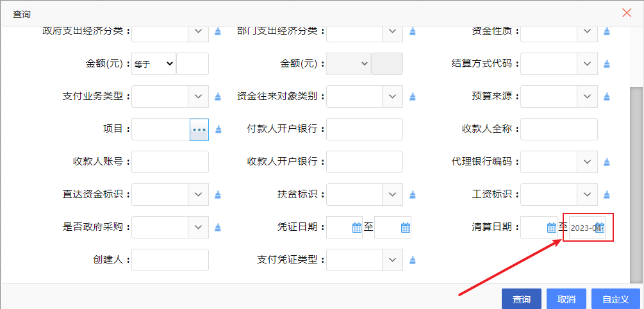Image resolution: width=644 pixels, height=309 pixels.
Task: Open the 代理银行编码 dropdown list
Action: (587, 162)
